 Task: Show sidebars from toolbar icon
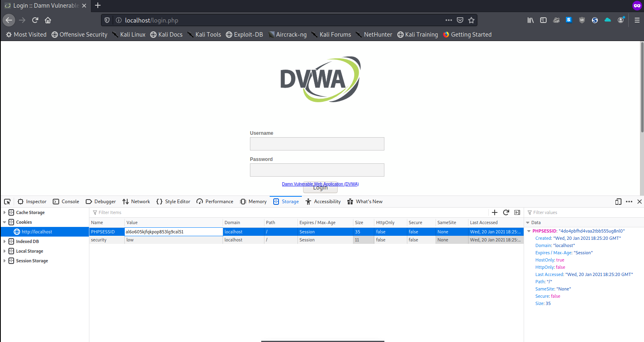tap(543, 20)
